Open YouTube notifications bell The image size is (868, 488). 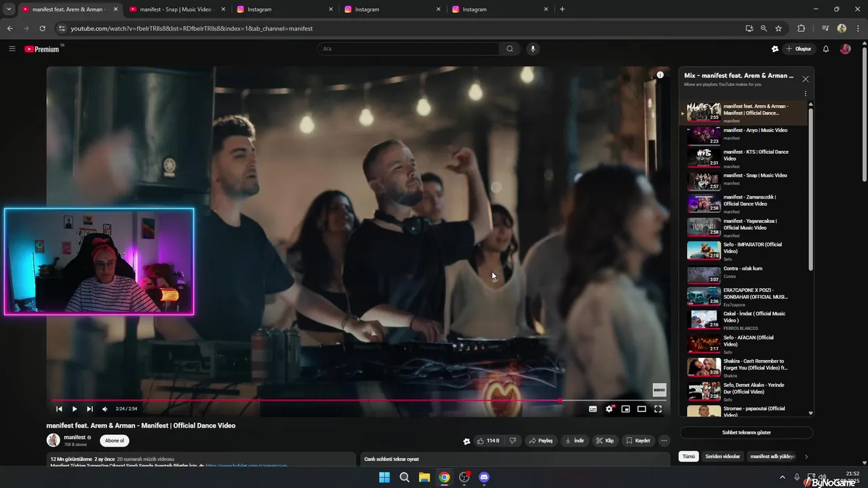(826, 49)
